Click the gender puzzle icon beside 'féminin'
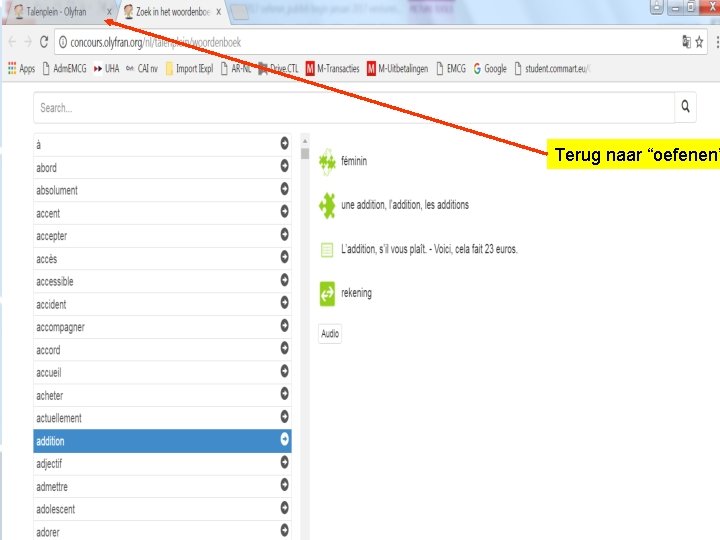Image resolution: width=720 pixels, height=540 pixels. pos(327,162)
